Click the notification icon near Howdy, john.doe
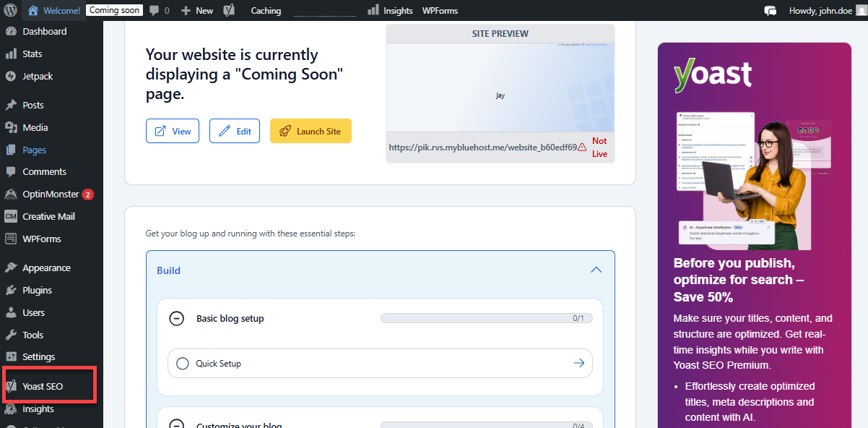The height and width of the screenshot is (428, 868). (x=770, y=10)
